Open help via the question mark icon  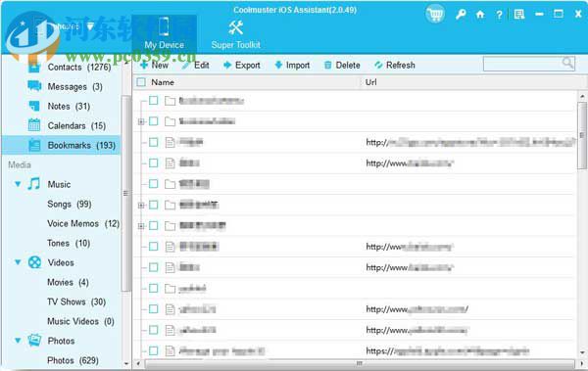coord(499,15)
